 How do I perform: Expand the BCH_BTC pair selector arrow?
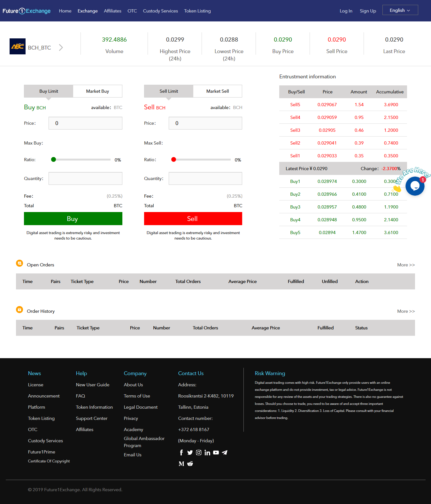click(61, 48)
